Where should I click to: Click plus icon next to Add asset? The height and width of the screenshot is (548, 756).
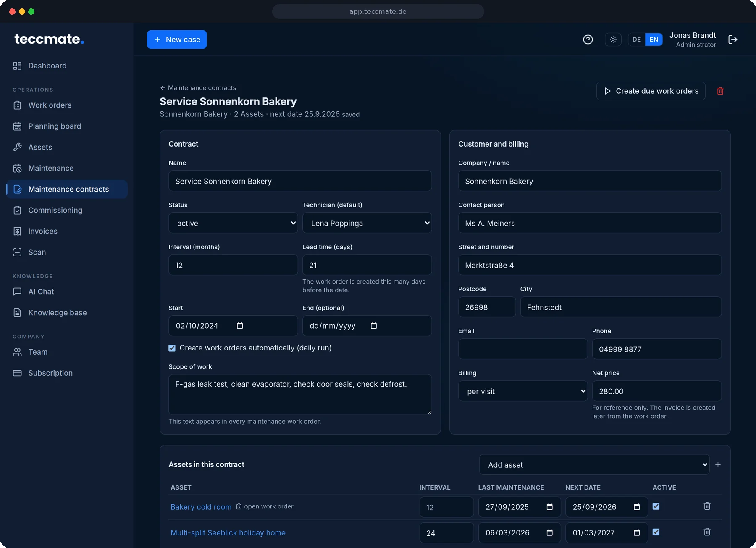(718, 464)
